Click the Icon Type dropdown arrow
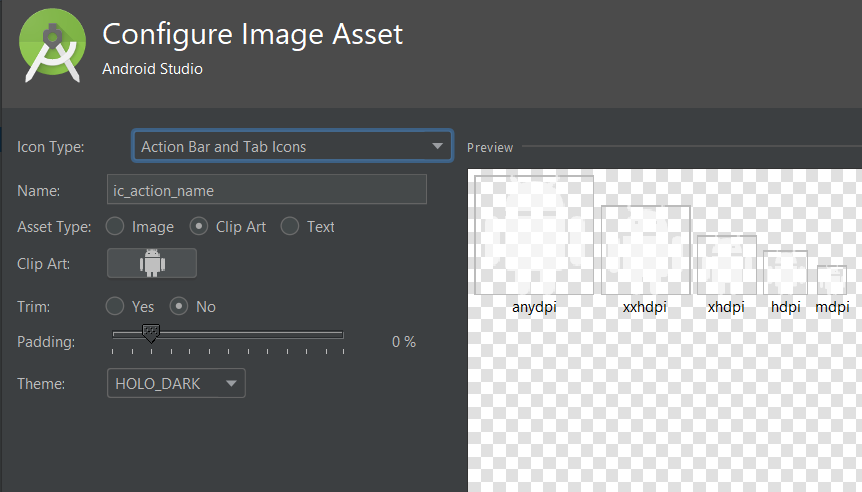The image size is (862, 492). click(x=437, y=146)
